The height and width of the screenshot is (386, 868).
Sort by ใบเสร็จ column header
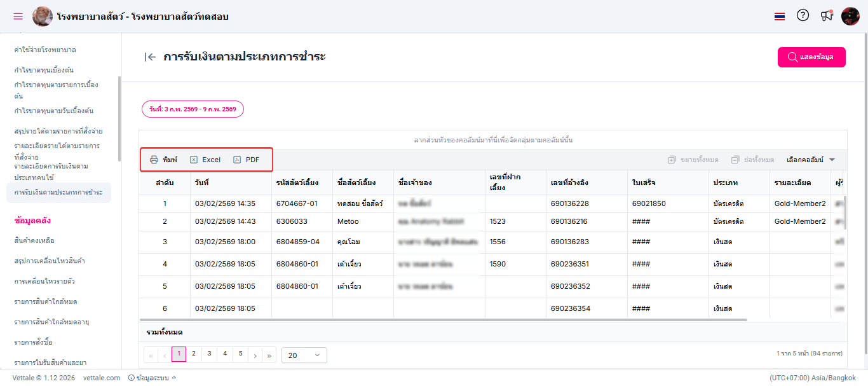pyautogui.click(x=668, y=183)
